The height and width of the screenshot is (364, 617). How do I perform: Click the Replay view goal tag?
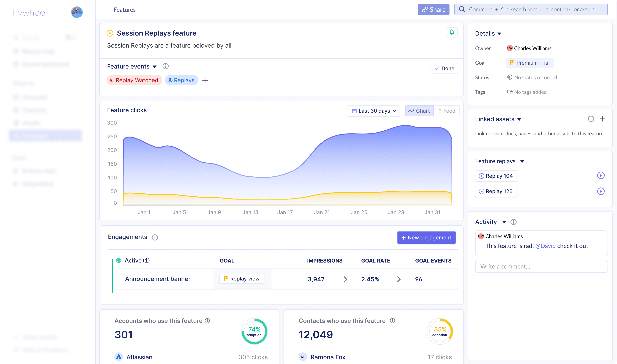[x=242, y=279]
